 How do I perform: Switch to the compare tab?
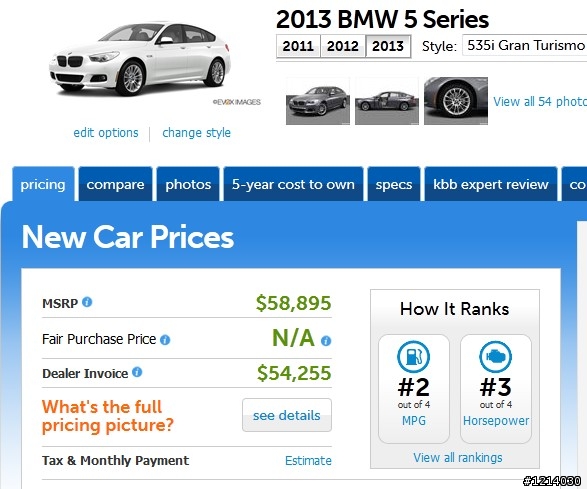(x=115, y=184)
